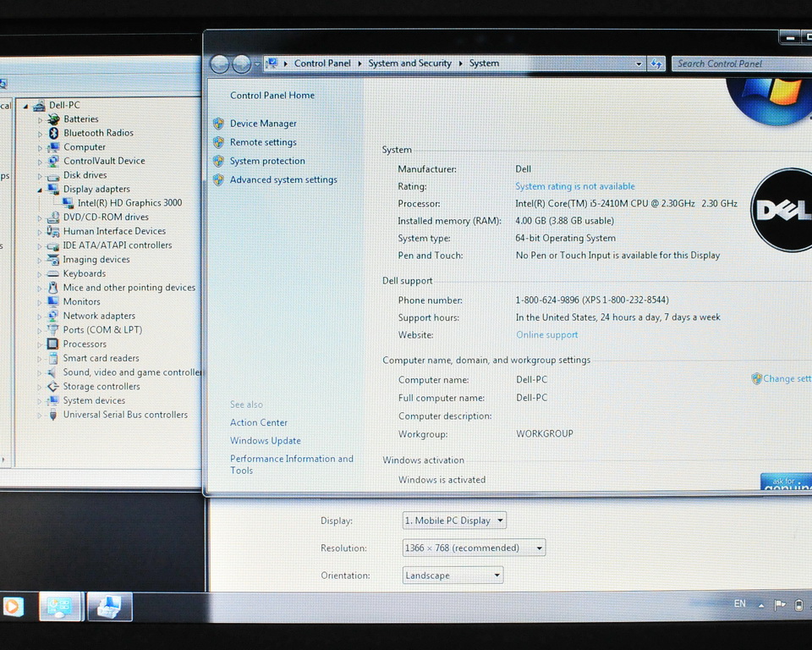Image resolution: width=812 pixels, height=650 pixels.
Task: Click the Storage controllers icon
Action: pyautogui.click(x=52, y=387)
